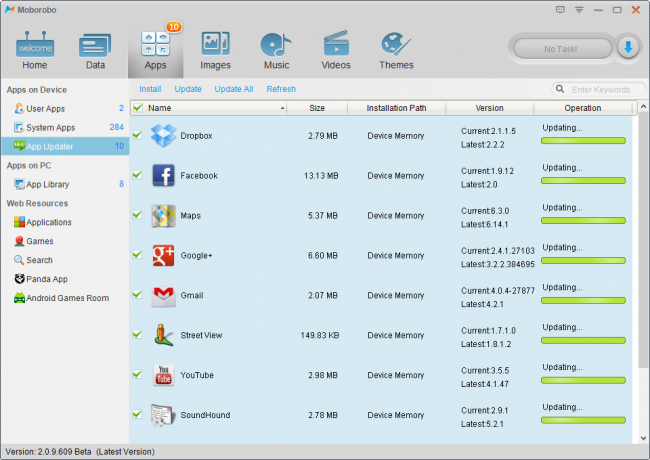The width and height of the screenshot is (650, 460).
Task: Click the Operation column header
Action: pos(583,108)
